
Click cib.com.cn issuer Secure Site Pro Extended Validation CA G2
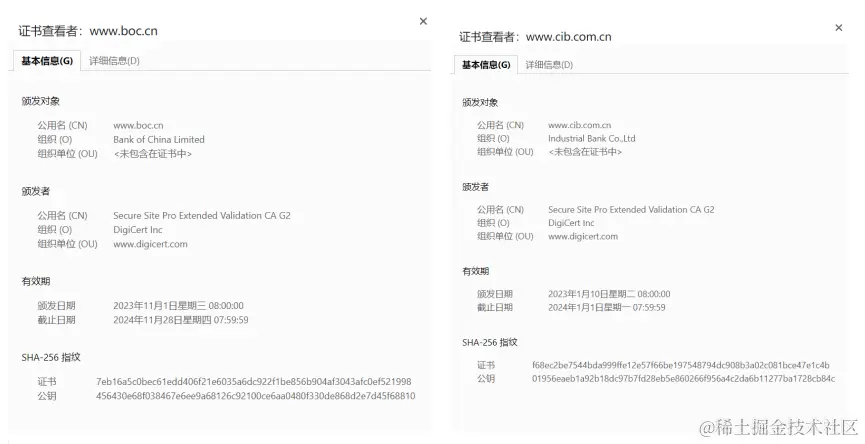[x=631, y=210]
